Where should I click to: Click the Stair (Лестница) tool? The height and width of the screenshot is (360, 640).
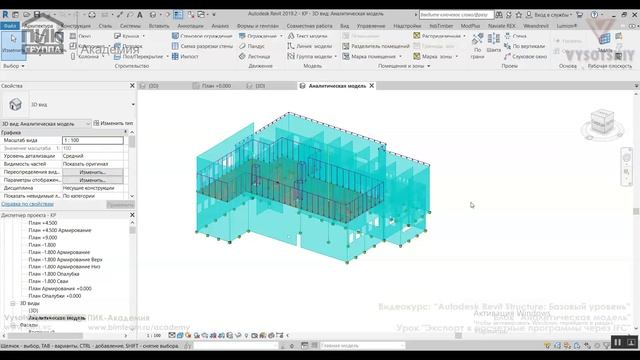click(254, 56)
